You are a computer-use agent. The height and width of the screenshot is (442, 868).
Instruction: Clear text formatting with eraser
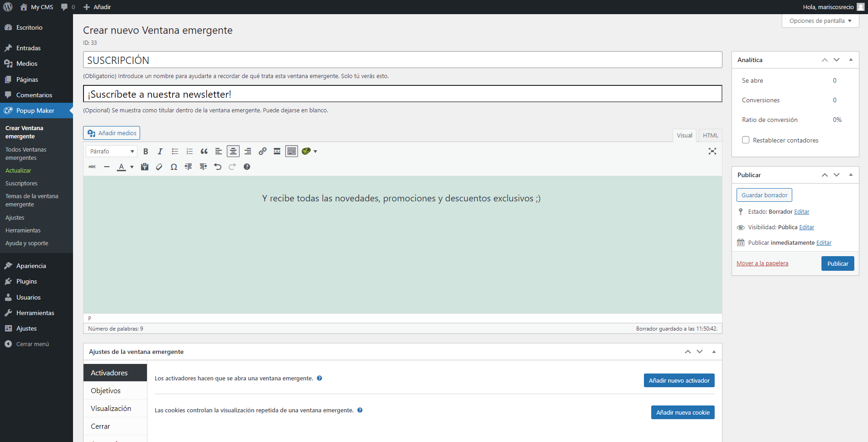click(x=159, y=167)
